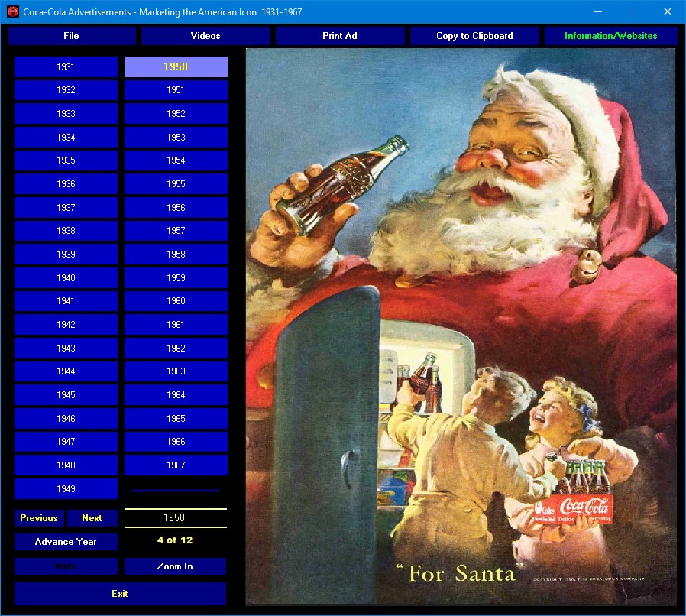
Task: Zoom In on the advertisement
Action: click(175, 566)
